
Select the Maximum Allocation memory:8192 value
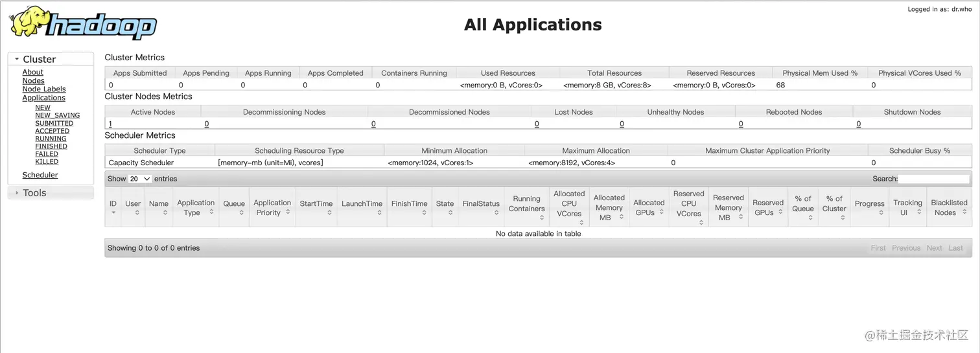(572, 163)
